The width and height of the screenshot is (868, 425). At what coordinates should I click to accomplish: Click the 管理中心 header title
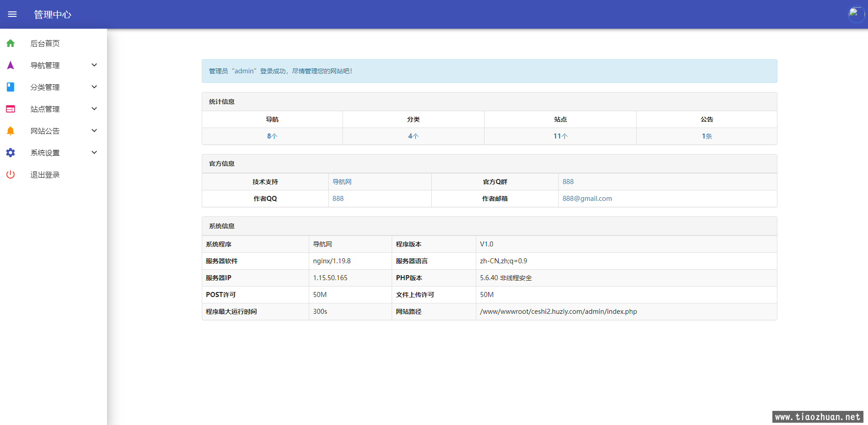[52, 15]
